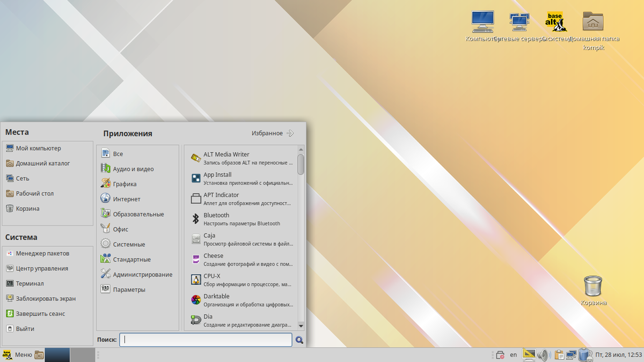Click the search magnifier icon
Screen dimensions: 644x362
[299, 339]
